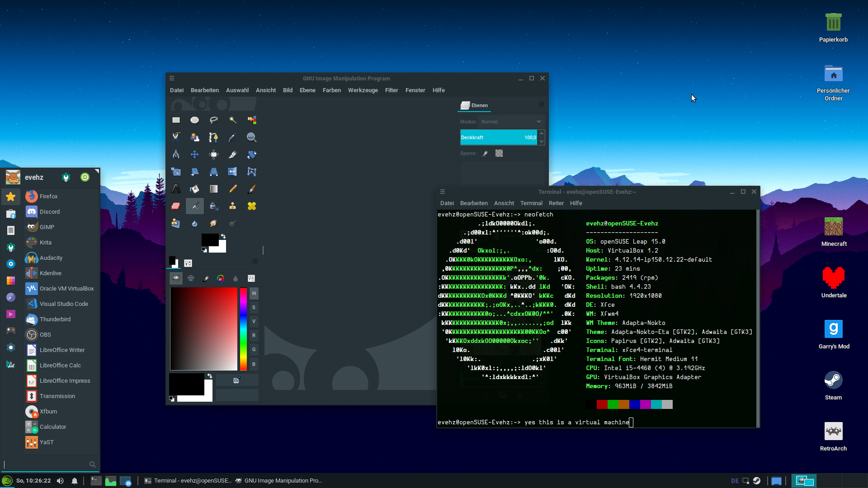Click the GIMP window menu hamburger icon
Screen dimensions: 868x488
[x=172, y=78]
